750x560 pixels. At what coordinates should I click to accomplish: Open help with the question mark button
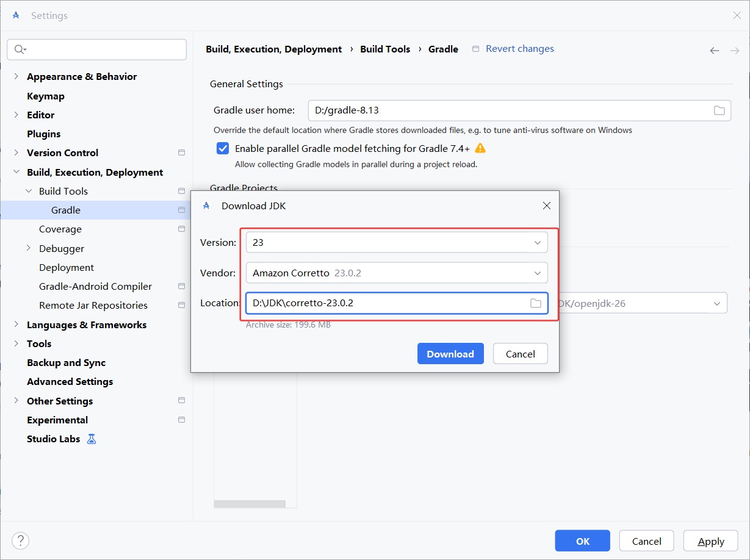pyautogui.click(x=20, y=540)
